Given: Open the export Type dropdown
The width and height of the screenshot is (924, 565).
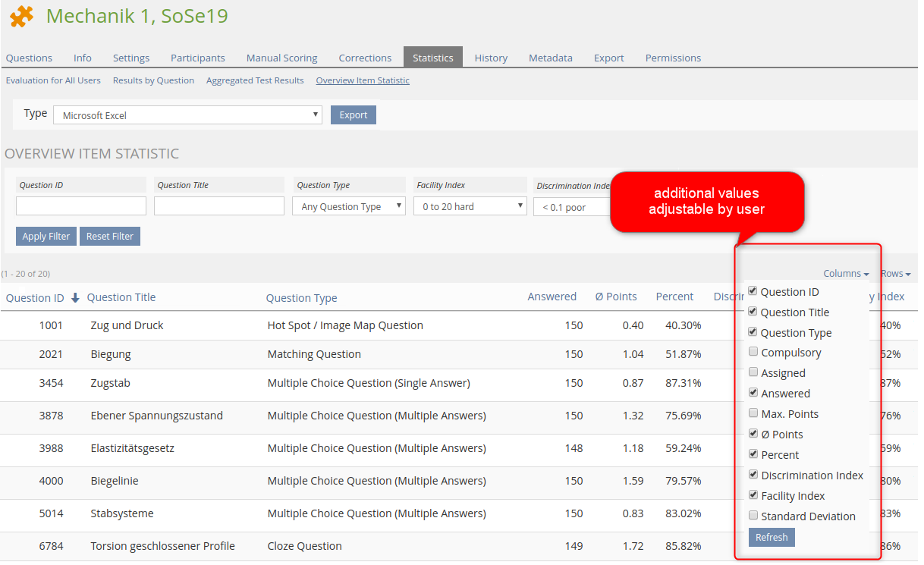Looking at the screenshot, I should click(187, 115).
